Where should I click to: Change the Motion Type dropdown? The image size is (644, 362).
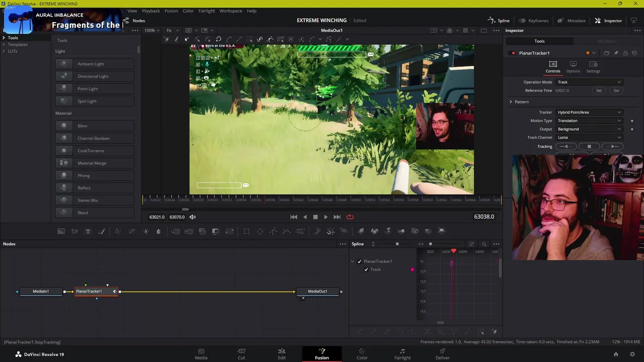point(589,121)
